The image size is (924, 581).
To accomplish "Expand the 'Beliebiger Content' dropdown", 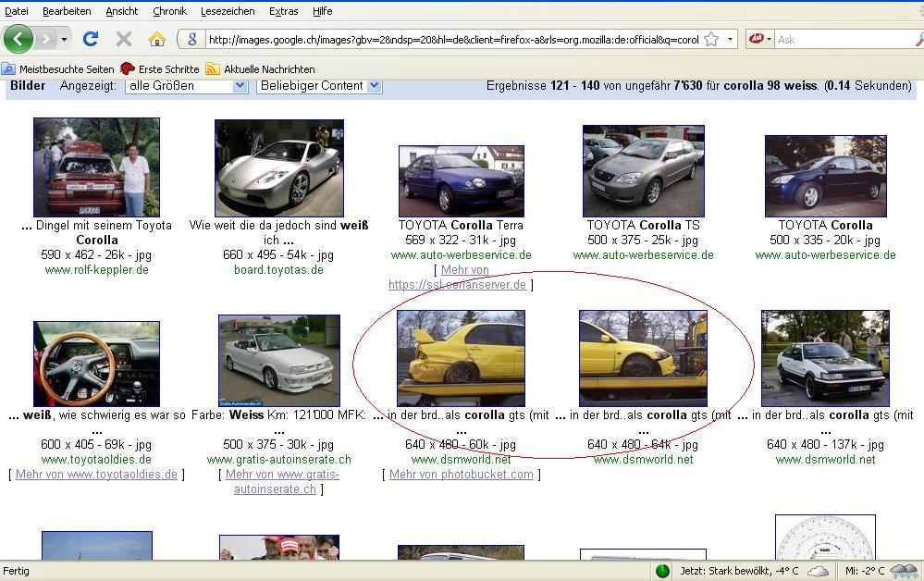I will point(374,85).
